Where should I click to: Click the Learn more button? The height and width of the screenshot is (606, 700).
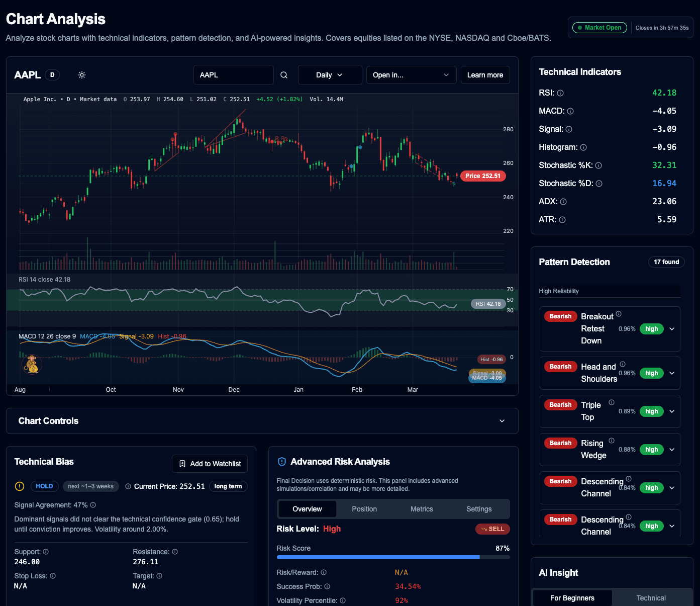pos(485,74)
